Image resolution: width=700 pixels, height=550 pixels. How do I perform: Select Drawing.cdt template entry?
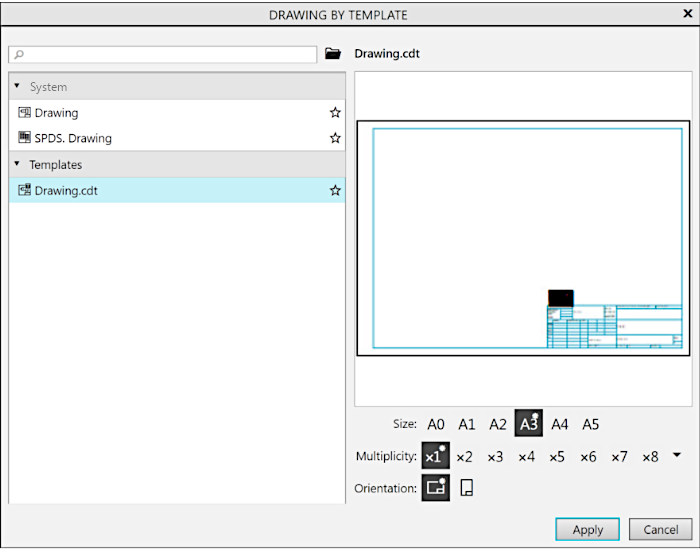(66, 190)
